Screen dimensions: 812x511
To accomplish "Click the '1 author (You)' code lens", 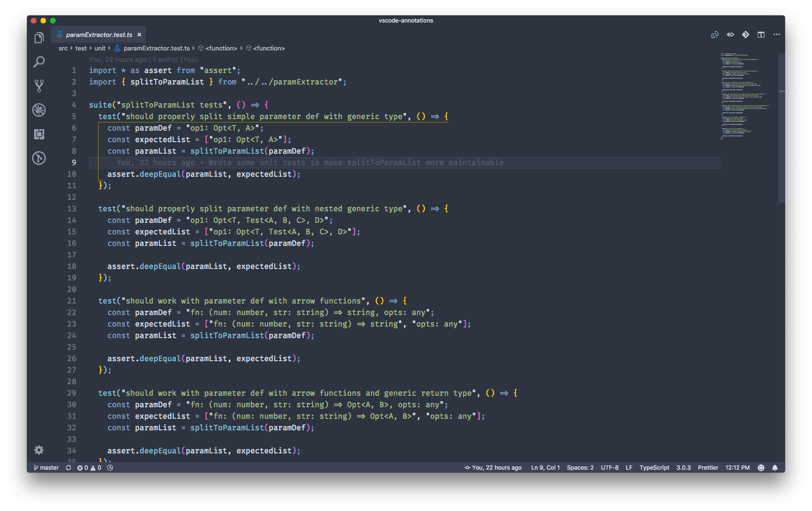I will (175, 60).
